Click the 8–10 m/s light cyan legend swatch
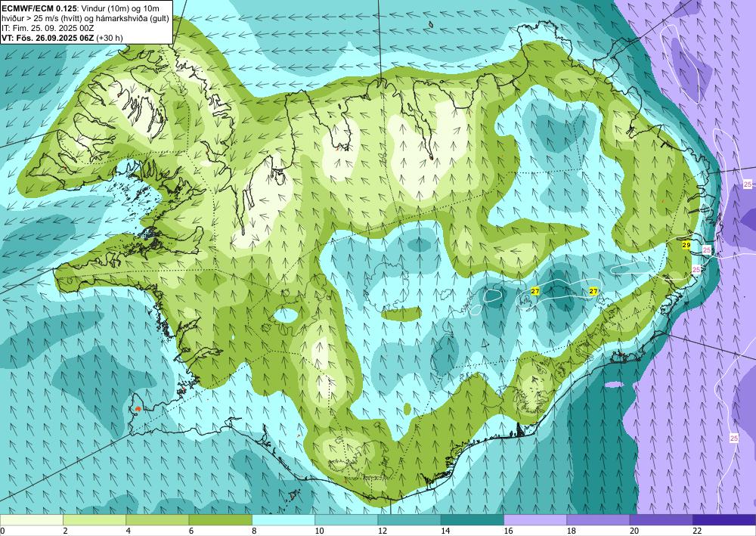The image size is (756, 536). tap(283, 520)
